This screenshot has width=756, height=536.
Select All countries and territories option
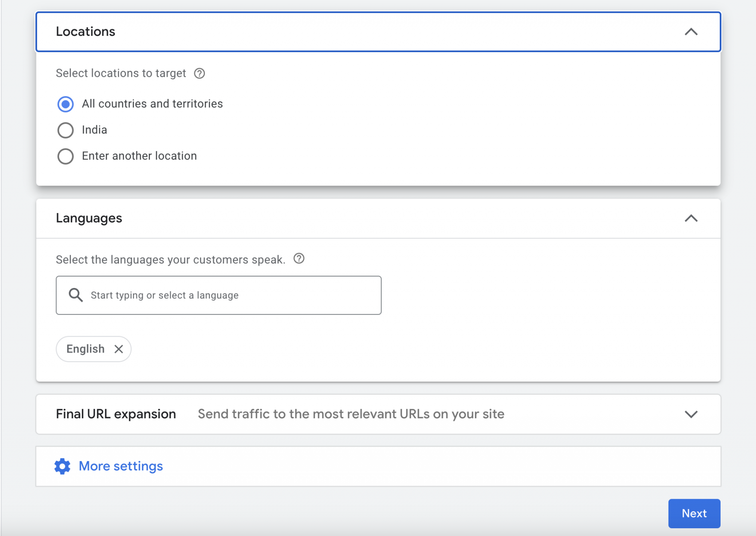pyautogui.click(x=66, y=104)
